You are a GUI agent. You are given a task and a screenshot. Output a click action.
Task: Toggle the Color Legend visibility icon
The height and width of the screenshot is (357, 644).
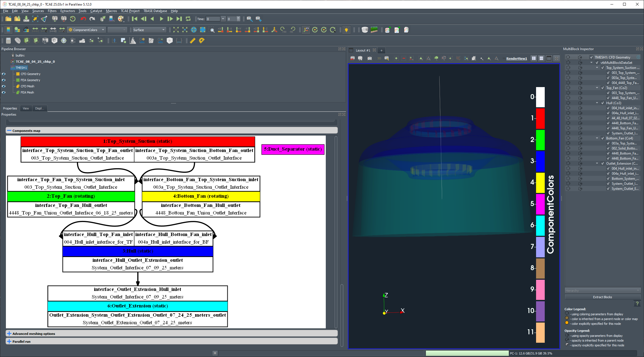[8, 30]
